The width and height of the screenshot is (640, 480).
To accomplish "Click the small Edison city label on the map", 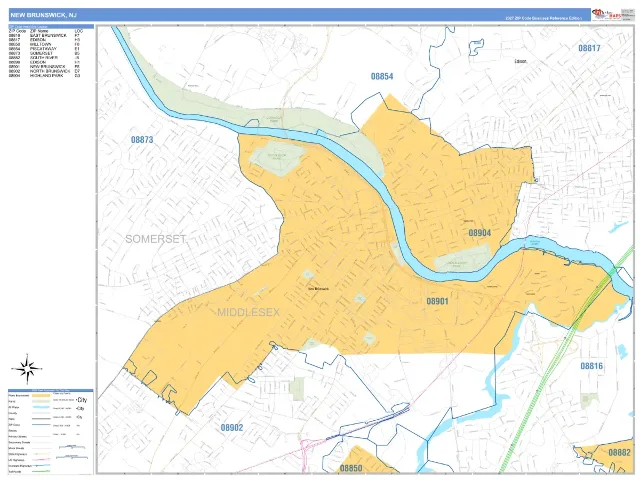I will (520, 61).
